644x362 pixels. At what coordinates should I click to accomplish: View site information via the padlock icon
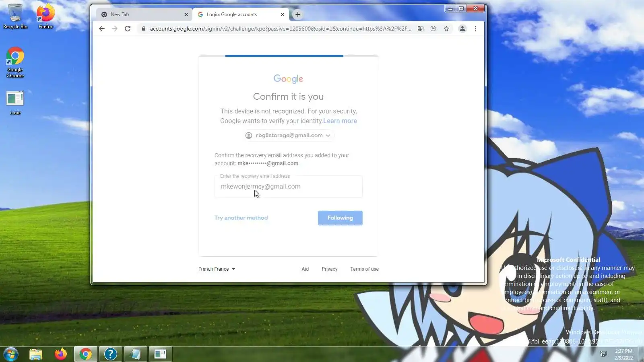[143, 29]
